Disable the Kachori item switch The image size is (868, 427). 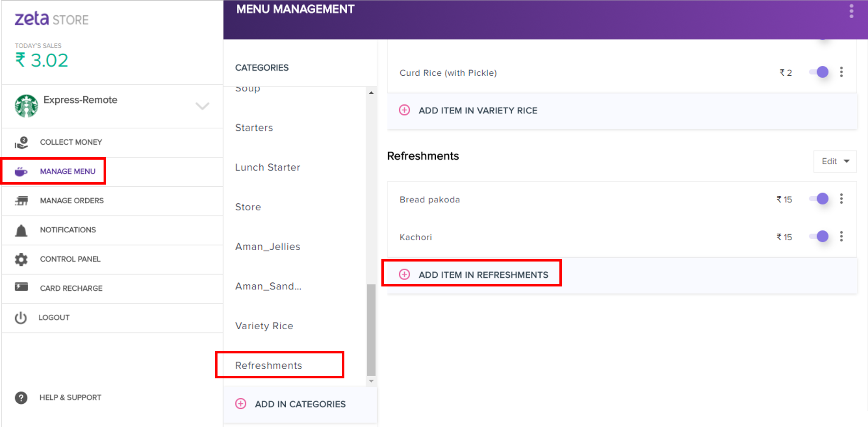tap(819, 237)
